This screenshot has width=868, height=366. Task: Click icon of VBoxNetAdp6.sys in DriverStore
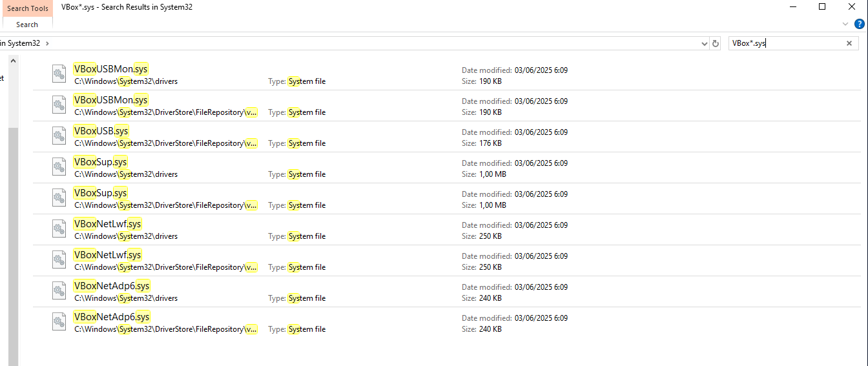[59, 322]
